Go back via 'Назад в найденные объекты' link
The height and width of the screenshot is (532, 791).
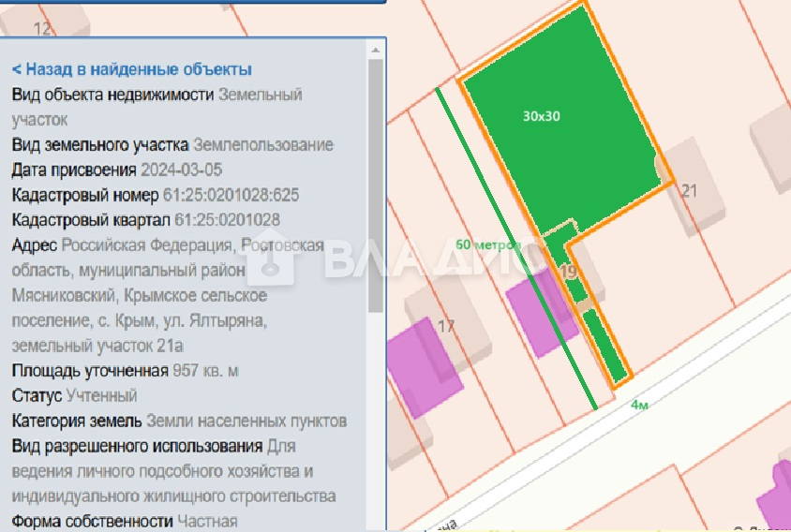(x=131, y=69)
